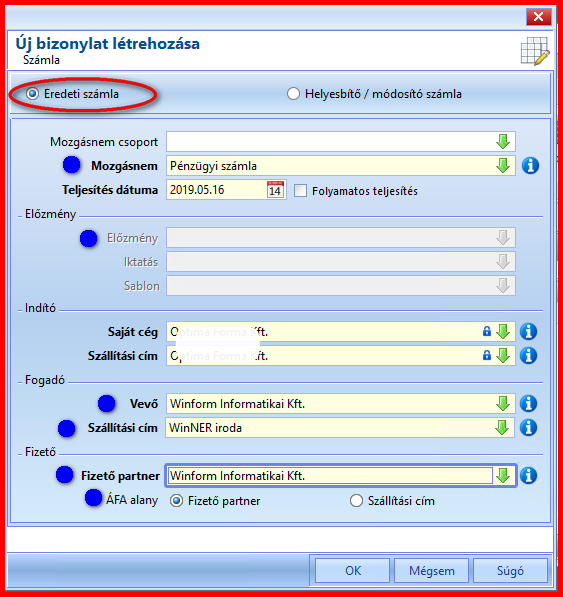Show info for Fizető partner field
563x597 pixels.
[528, 476]
